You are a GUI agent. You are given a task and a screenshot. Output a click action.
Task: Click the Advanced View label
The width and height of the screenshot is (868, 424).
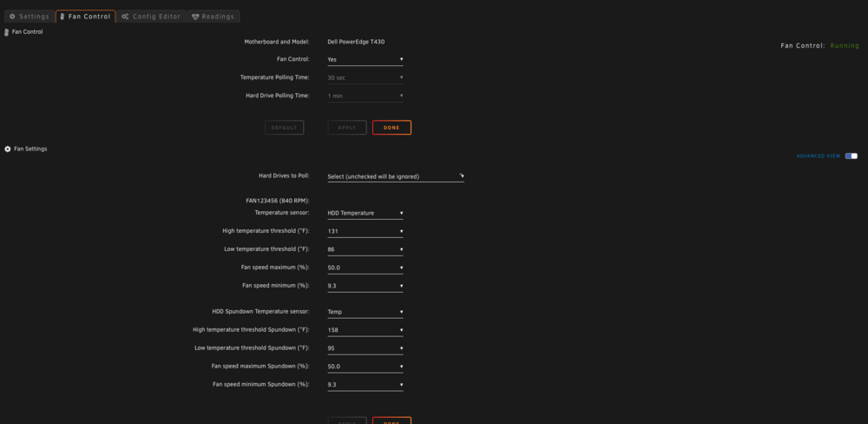click(819, 156)
